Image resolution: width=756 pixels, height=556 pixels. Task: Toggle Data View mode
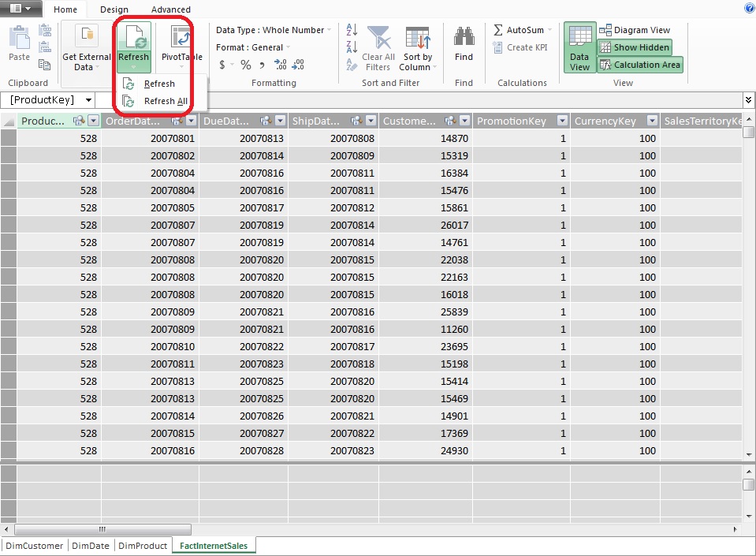579,47
